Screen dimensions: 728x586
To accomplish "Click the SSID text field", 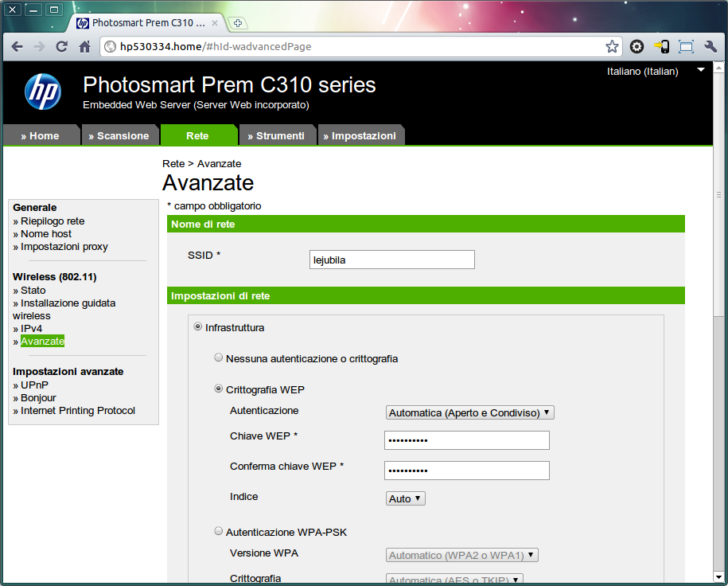I will (x=392, y=260).
